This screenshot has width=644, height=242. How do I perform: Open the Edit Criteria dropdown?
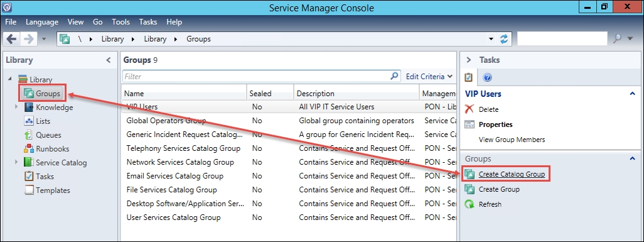click(x=429, y=77)
